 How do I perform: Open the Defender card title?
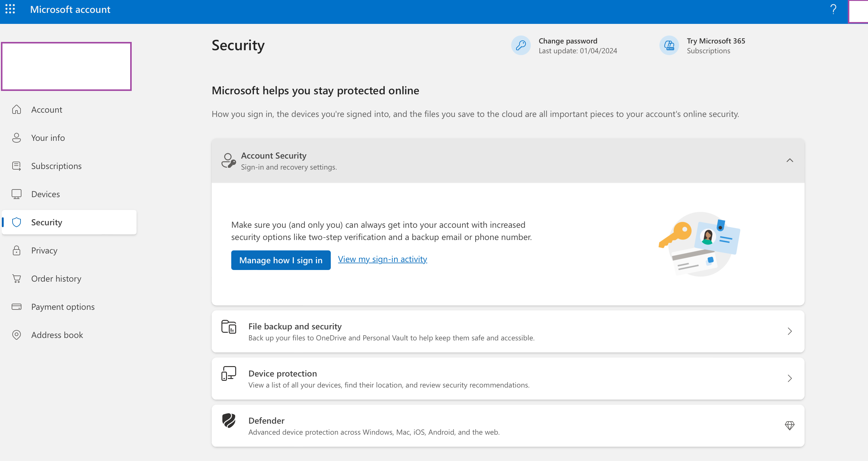tap(266, 421)
